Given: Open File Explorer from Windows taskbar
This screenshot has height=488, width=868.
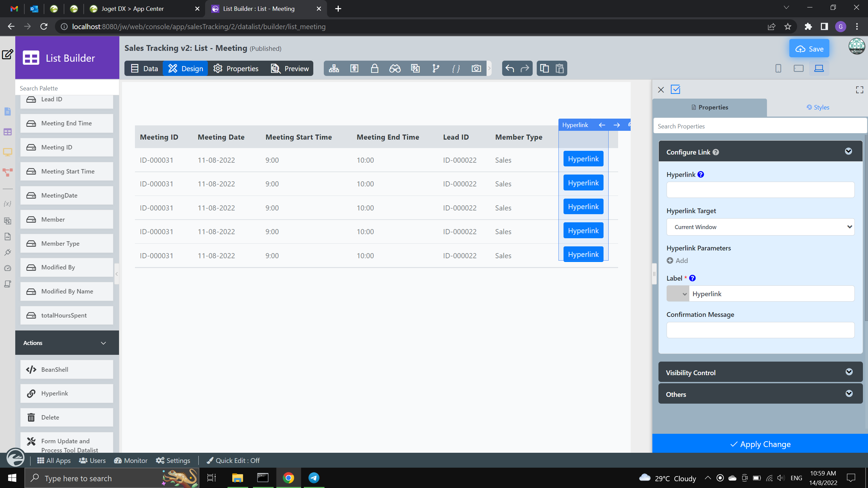Looking at the screenshot, I should click(237, 478).
